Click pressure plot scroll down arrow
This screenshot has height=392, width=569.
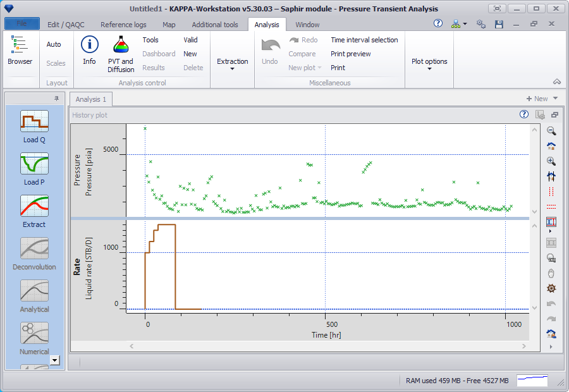click(534, 211)
